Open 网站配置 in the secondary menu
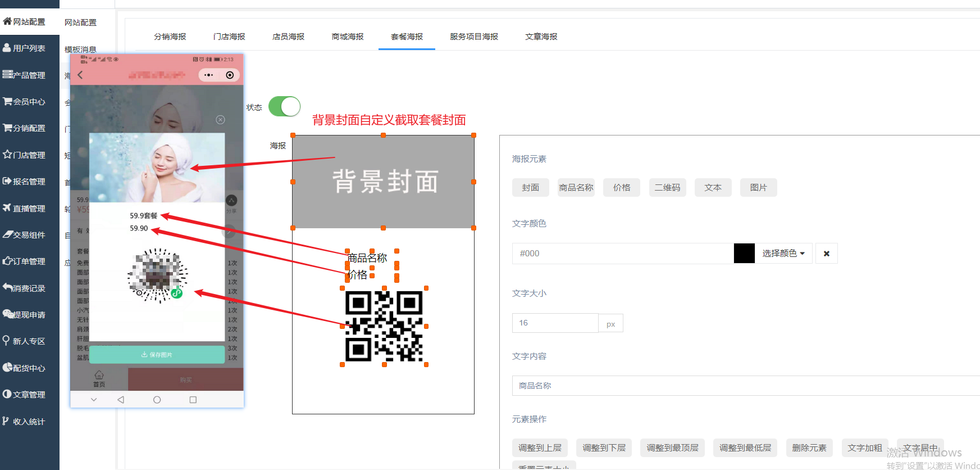The image size is (980, 470). (x=80, y=22)
